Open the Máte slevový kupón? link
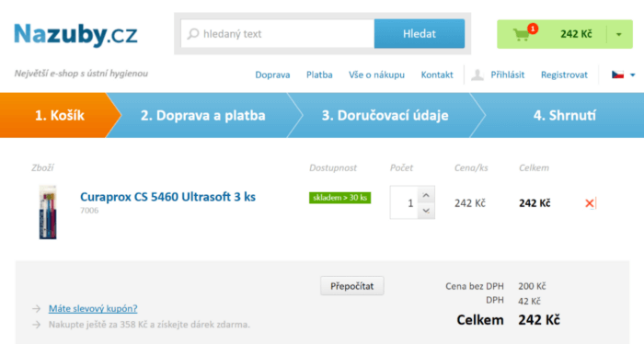This screenshot has width=644, height=344. pyautogui.click(x=93, y=308)
